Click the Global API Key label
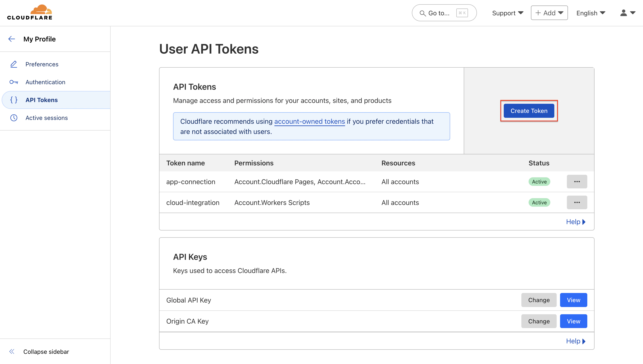 pyautogui.click(x=189, y=300)
